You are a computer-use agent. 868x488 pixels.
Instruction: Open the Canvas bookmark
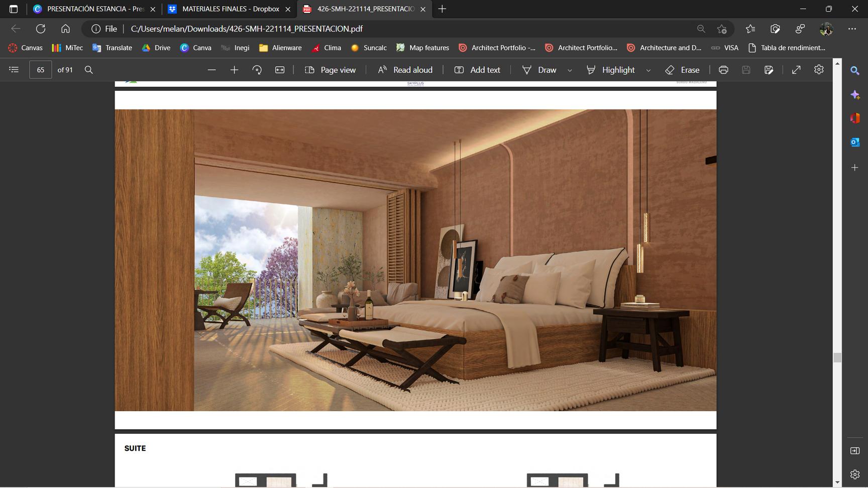(26, 48)
